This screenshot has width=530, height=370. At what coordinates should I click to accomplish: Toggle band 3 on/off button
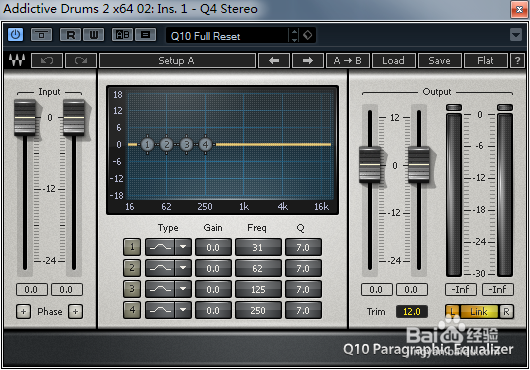[x=132, y=289]
